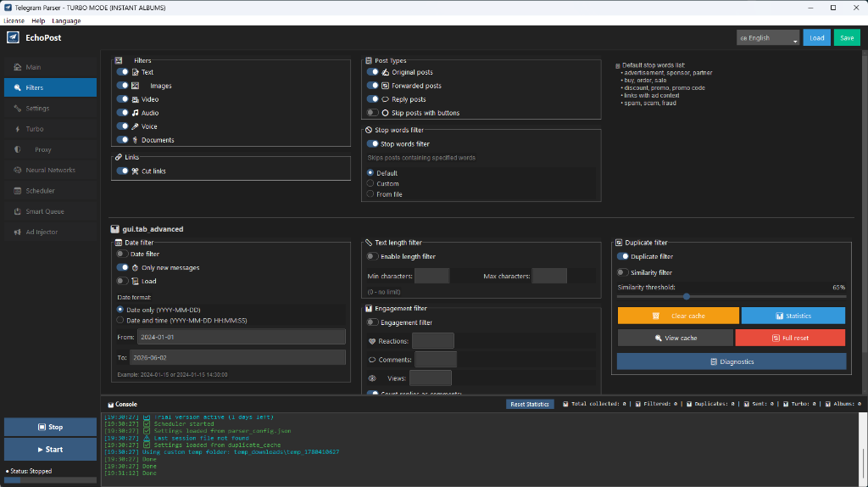Click the Duplicate filter header icon
Viewport: 868px width, 487px height.
pos(619,243)
